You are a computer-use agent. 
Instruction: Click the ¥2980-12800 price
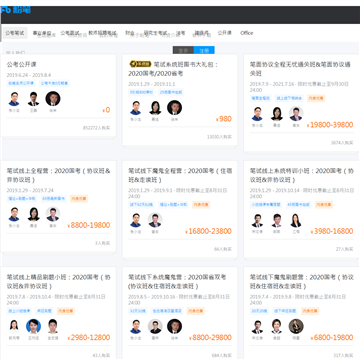click(89, 338)
